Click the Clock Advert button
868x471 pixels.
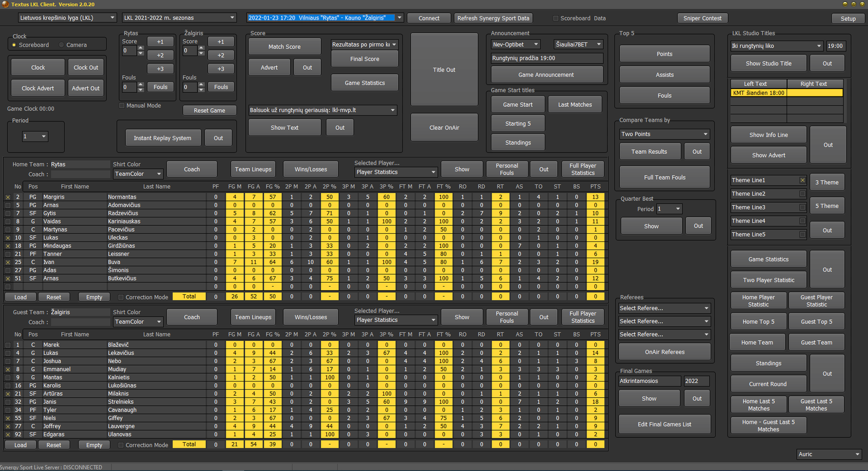(38, 88)
